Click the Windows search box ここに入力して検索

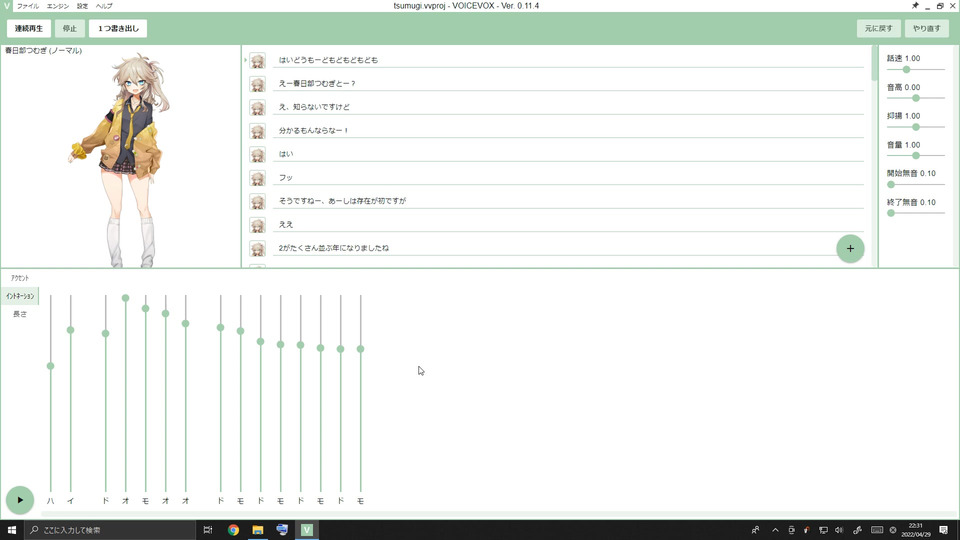point(110,530)
